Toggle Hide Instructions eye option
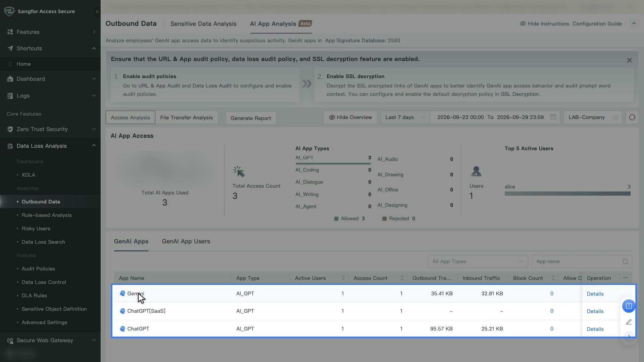 point(544,24)
